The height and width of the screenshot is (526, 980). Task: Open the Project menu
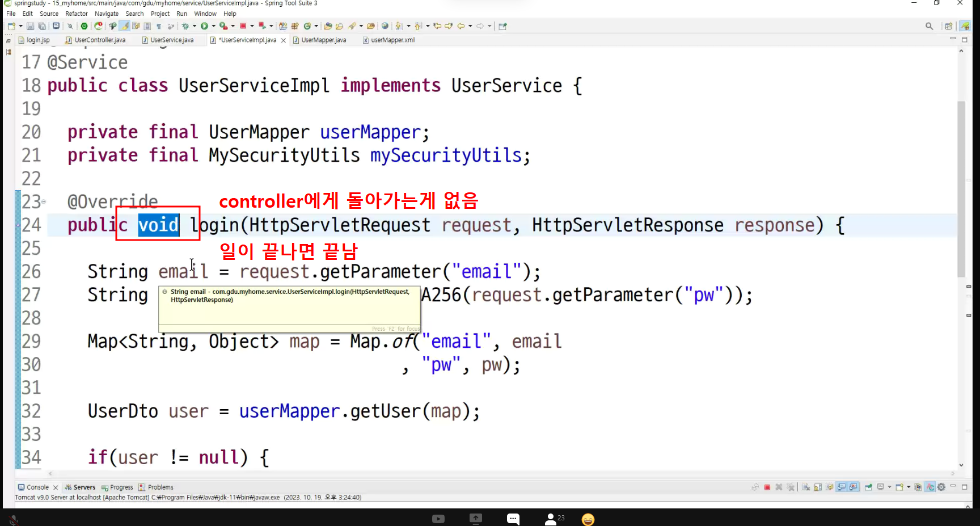(x=160, y=14)
